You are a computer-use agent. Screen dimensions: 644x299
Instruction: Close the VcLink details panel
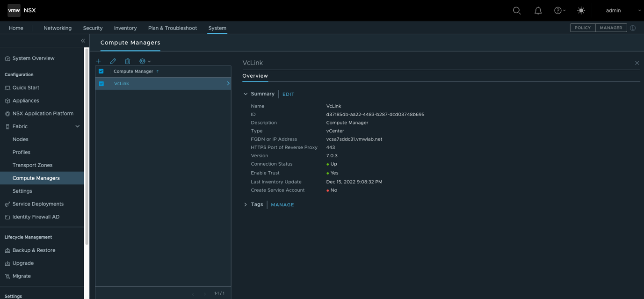pos(637,63)
